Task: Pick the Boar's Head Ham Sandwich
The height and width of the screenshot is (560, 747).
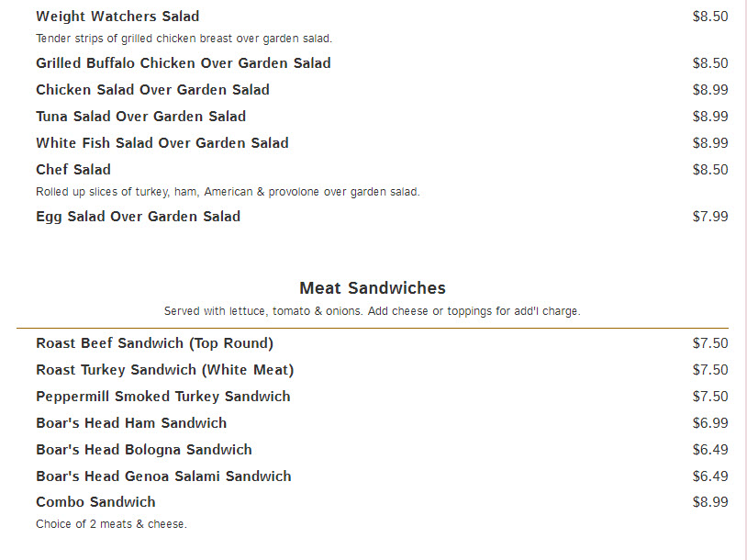Action: click(x=131, y=423)
